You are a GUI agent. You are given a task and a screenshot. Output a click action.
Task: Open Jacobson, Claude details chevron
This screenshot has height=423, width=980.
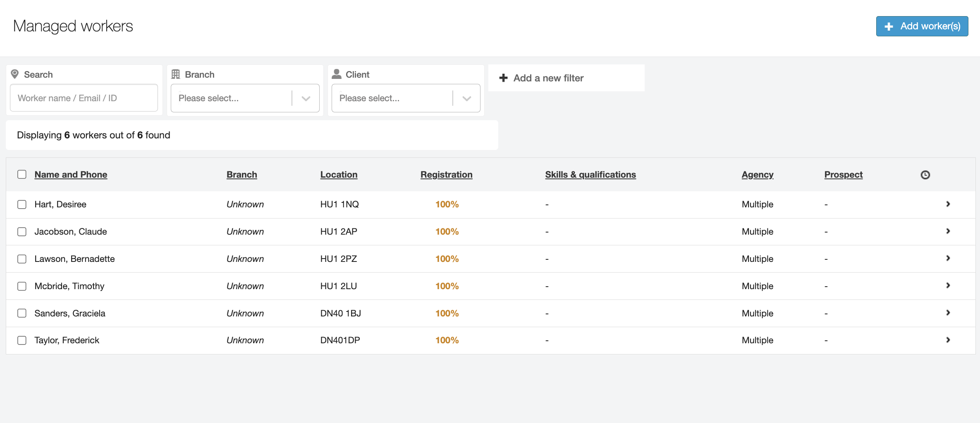coord(948,231)
